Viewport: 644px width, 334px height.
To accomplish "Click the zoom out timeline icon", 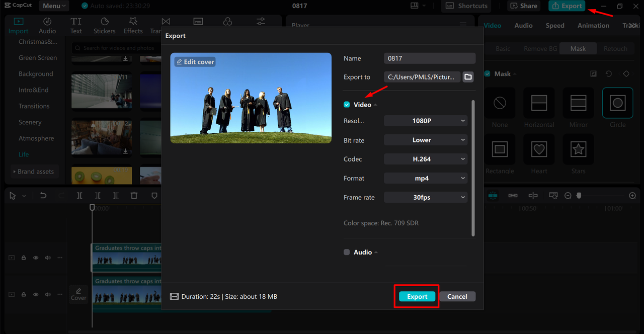I will point(568,196).
